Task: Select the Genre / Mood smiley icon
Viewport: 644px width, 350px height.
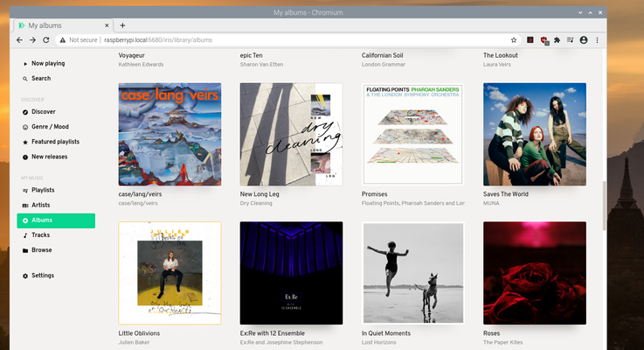Action: click(25, 127)
